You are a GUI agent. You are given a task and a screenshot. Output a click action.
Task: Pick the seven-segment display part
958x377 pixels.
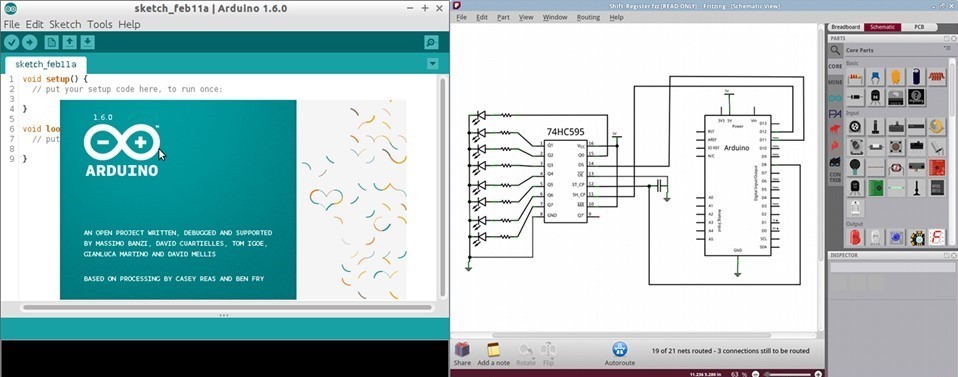click(936, 238)
